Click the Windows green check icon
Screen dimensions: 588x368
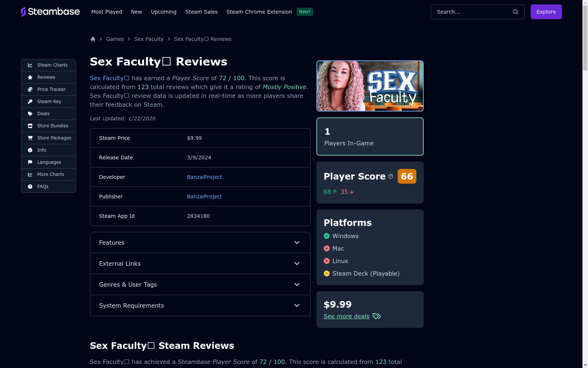click(x=327, y=236)
